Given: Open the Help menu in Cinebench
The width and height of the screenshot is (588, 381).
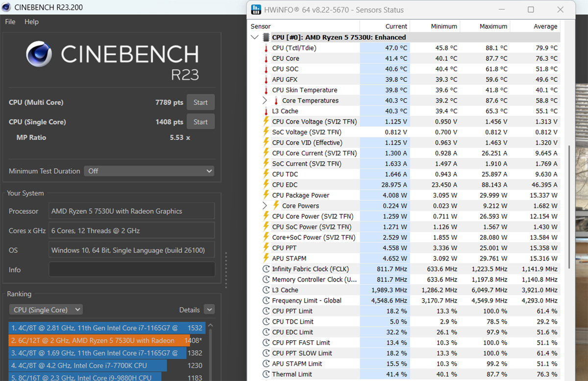Looking at the screenshot, I should pos(31,22).
